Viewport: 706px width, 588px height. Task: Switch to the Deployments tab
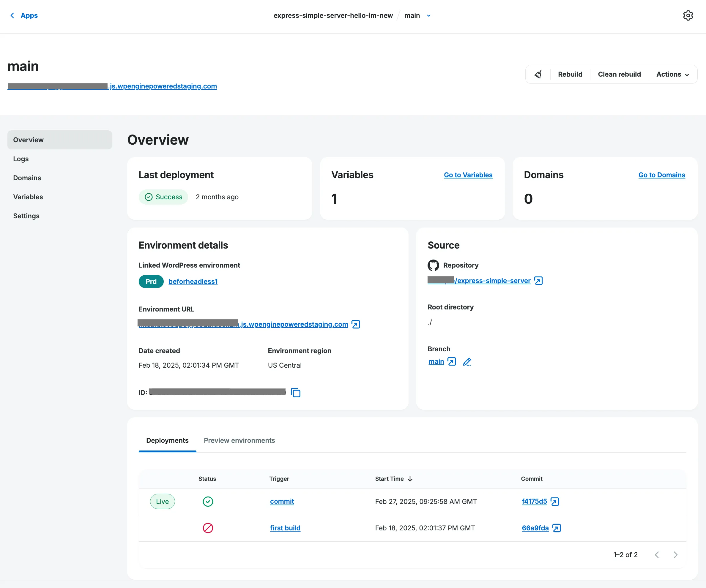point(167,440)
